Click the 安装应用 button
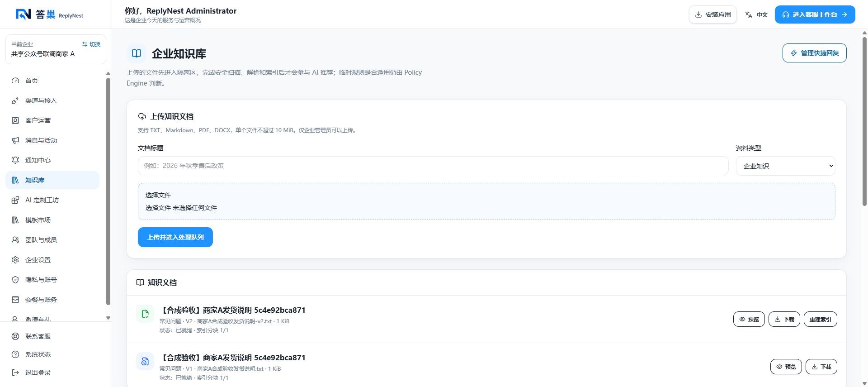This screenshot has width=868, height=387. pyautogui.click(x=713, y=14)
